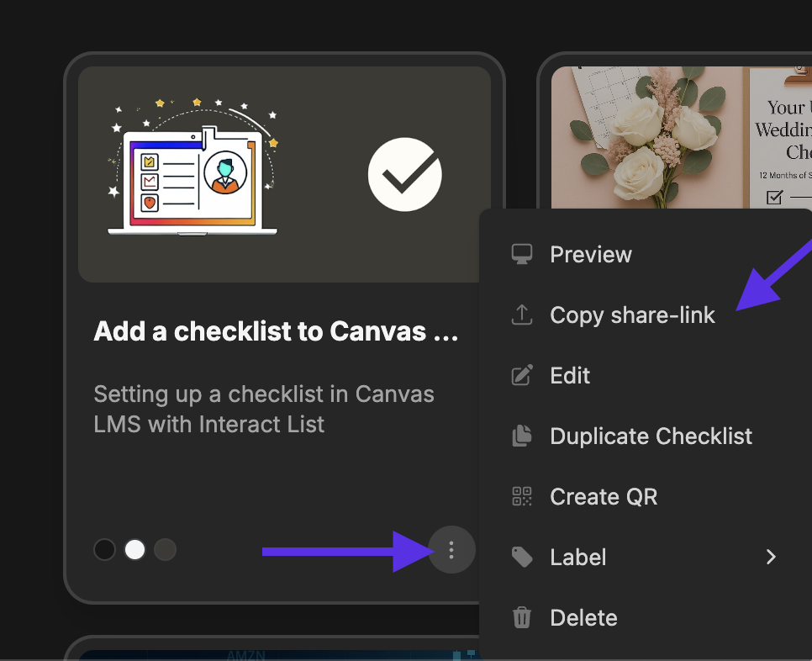Click description 'Setting up a checklist in Canvas'
The width and height of the screenshot is (812, 661).
coord(264,394)
